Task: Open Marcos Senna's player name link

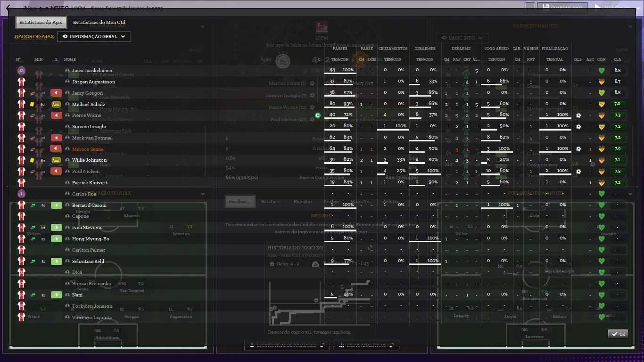Action: 88,149
